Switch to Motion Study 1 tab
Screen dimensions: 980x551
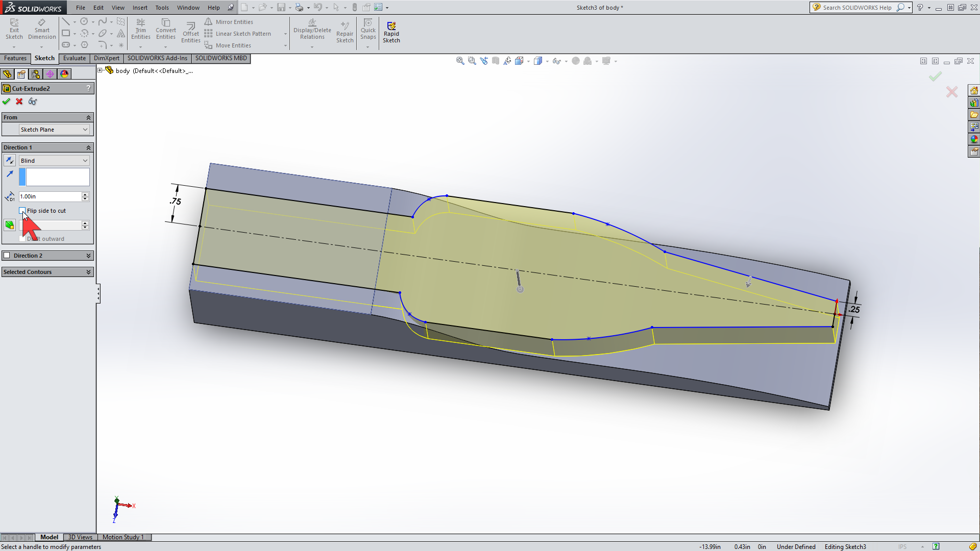tap(123, 537)
